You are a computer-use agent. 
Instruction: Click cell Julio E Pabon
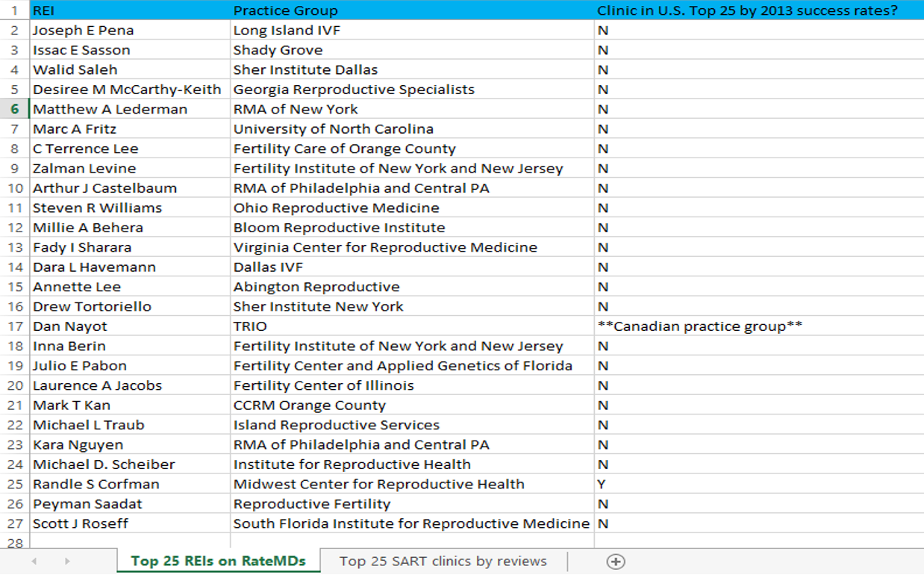[130, 366]
